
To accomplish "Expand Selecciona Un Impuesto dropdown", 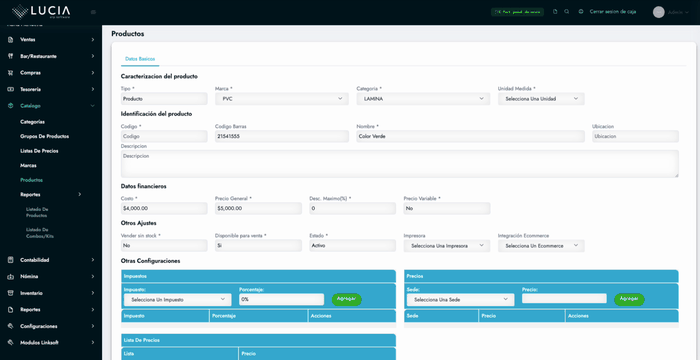I will pos(178,300).
